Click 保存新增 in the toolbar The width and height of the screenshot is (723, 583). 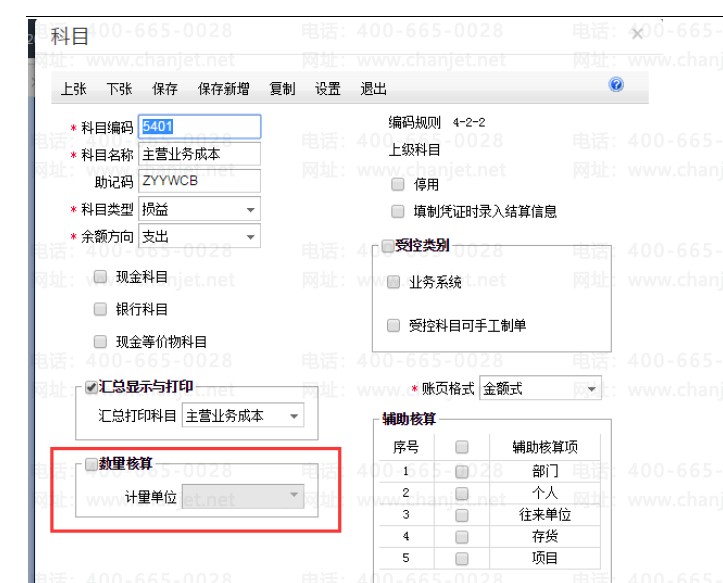[x=224, y=89]
